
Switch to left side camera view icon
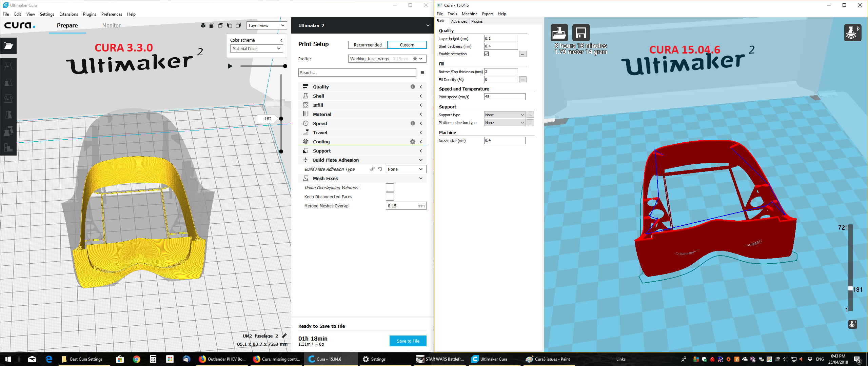230,25
